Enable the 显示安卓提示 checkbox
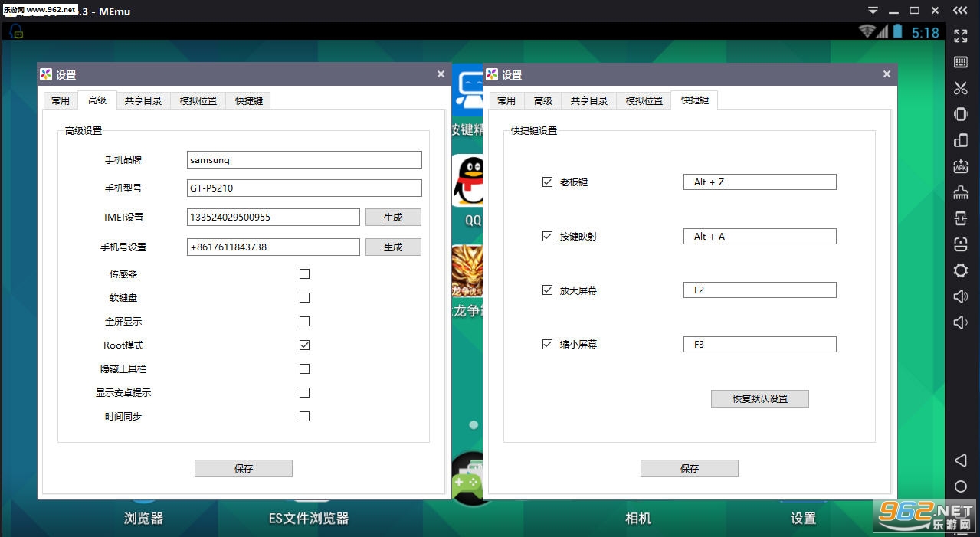The image size is (980, 537). pos(304,392)
